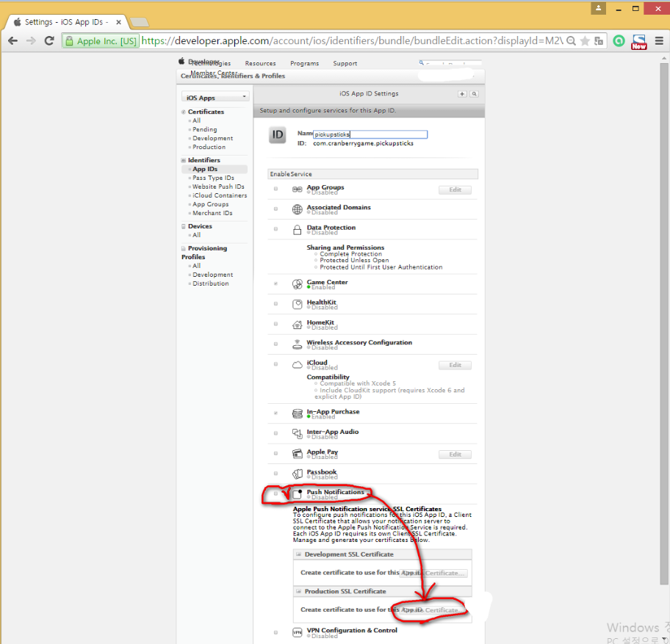The height and width of the screenshot is (644, 670).
Task: Open the iOS Apps platform dropdown
Action: click(215, 98)
